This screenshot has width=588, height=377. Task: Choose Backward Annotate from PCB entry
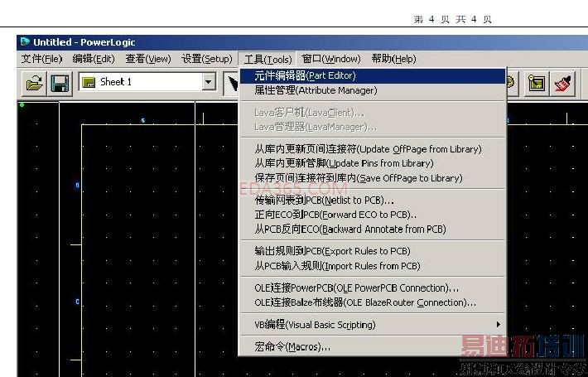373,230
